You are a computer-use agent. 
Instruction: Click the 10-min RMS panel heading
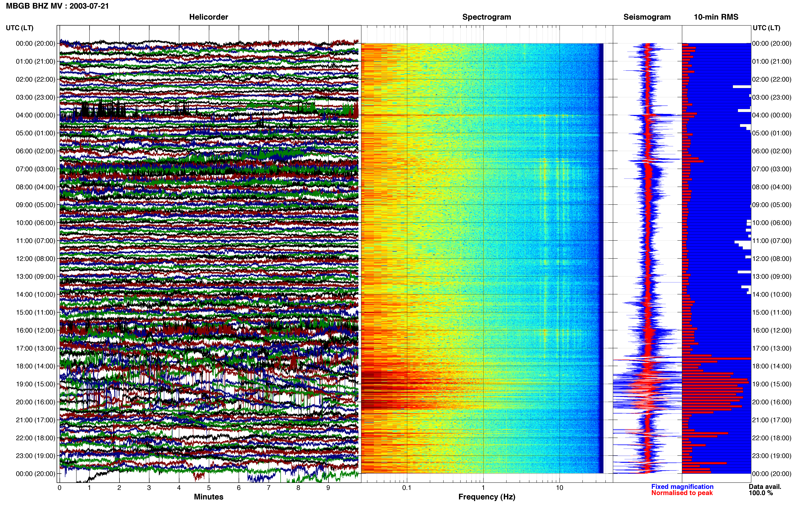[716, 17]
